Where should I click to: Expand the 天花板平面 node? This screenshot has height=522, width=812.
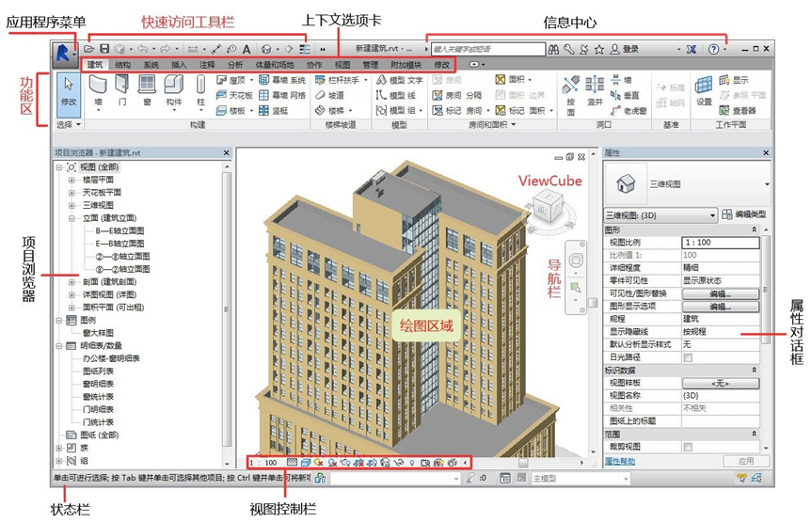[x=72, y=193]
